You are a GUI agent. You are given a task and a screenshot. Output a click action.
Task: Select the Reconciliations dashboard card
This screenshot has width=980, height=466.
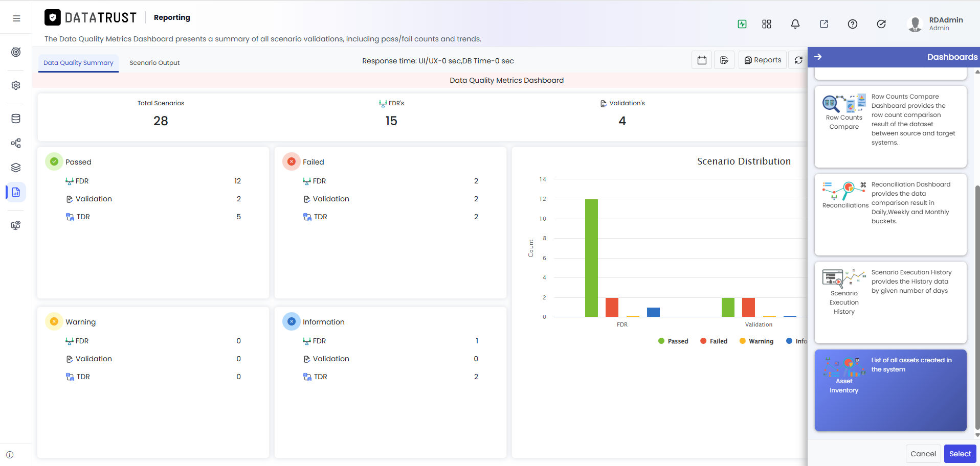point(890,215)
